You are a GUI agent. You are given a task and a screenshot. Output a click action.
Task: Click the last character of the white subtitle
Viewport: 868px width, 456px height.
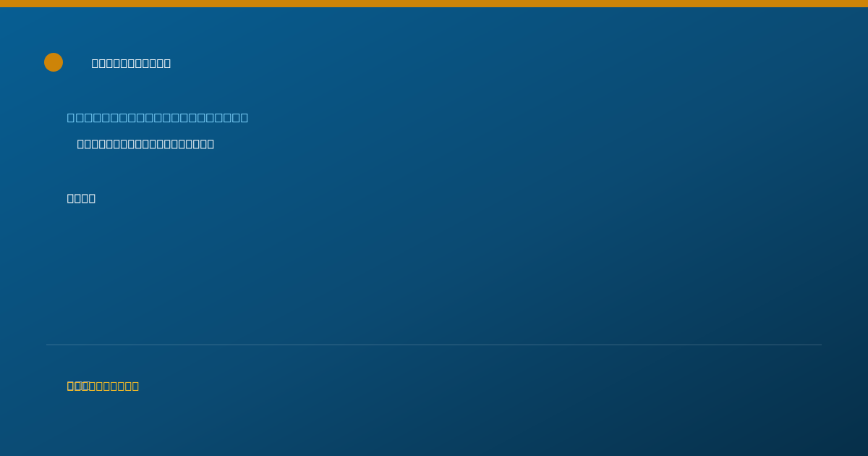210,144
